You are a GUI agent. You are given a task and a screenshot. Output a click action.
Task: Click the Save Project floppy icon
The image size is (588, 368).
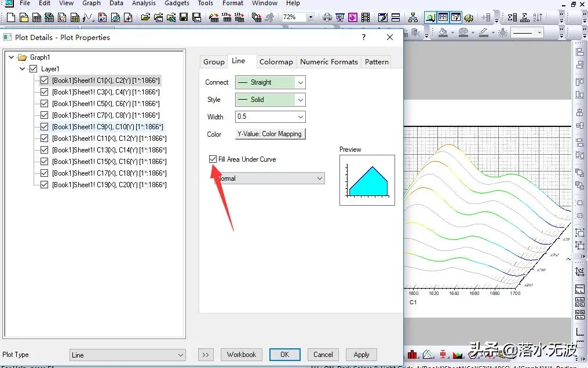(184, 17)
